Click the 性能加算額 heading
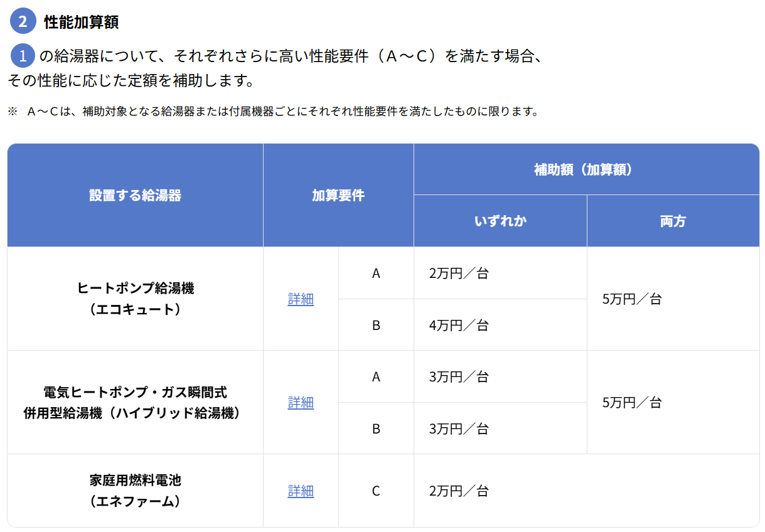 (x=82, y=23)
